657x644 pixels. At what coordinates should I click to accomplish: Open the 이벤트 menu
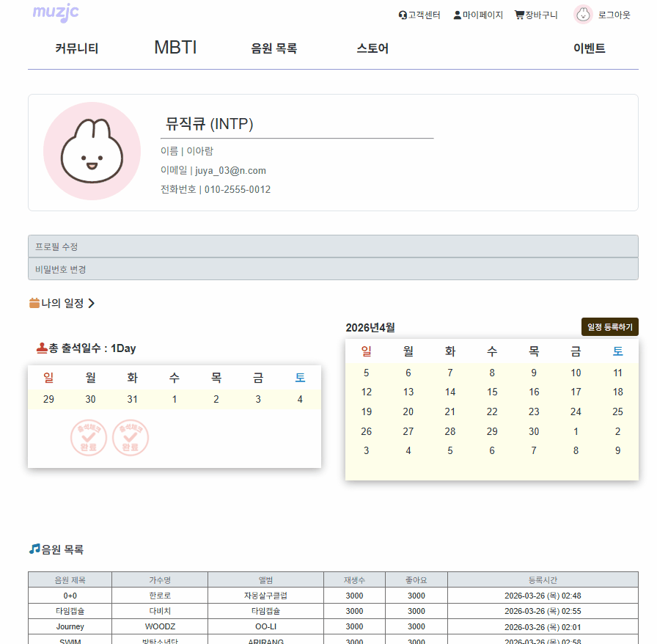(x=589, y=49)
